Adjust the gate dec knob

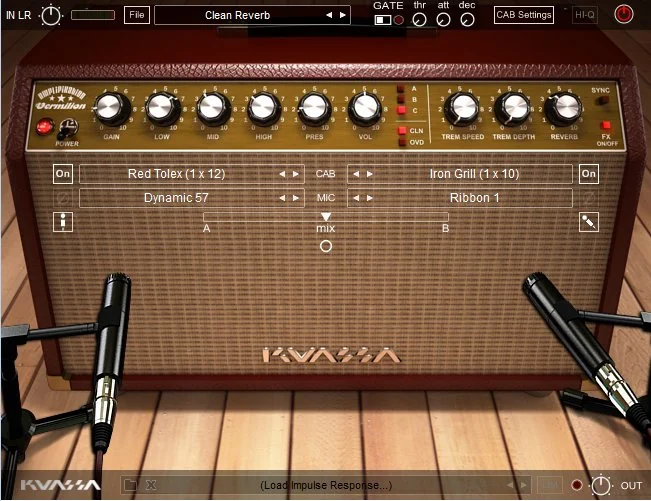tap(467, 20)
